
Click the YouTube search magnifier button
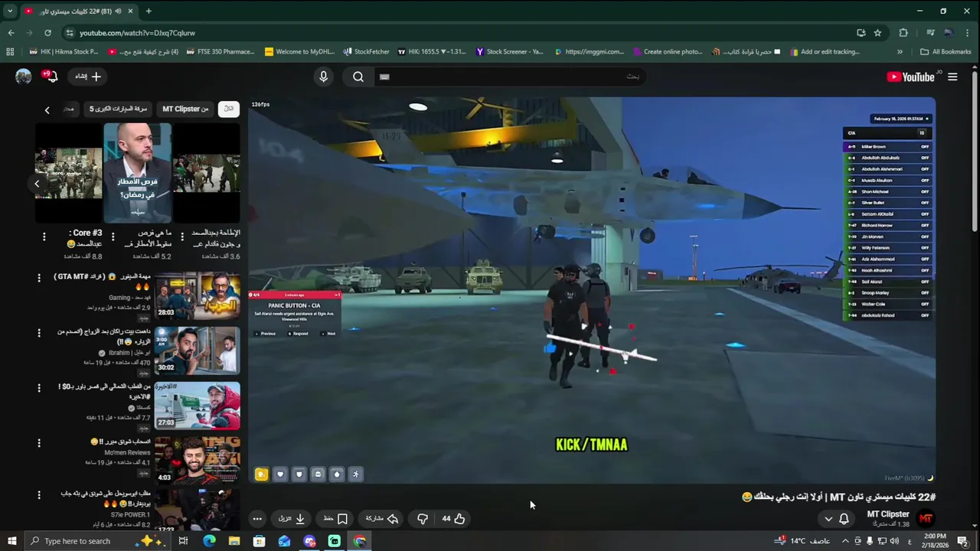pyautogui.click(x=358, y=77)
